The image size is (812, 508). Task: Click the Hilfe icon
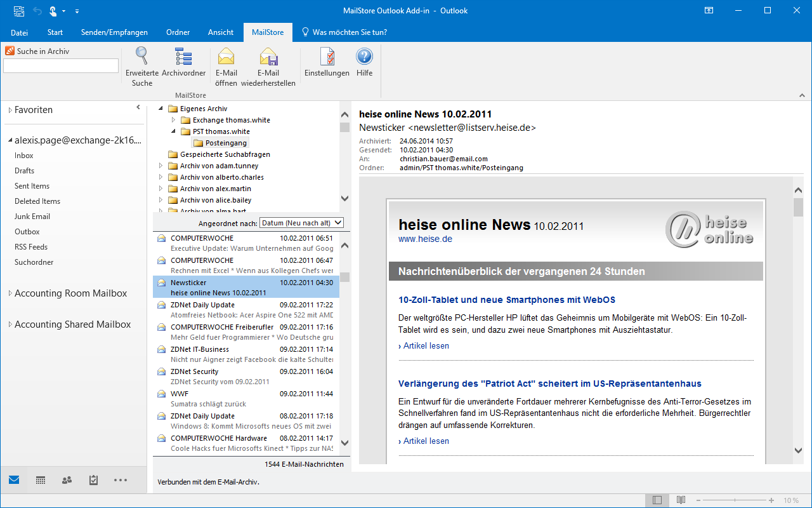coord(364,63)
